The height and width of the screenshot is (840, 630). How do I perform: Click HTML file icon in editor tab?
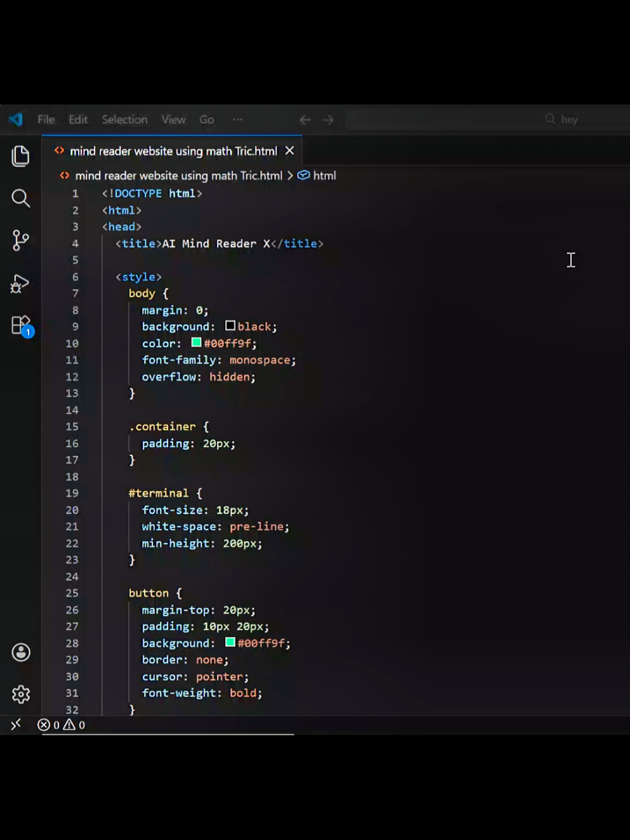point(59,150)
